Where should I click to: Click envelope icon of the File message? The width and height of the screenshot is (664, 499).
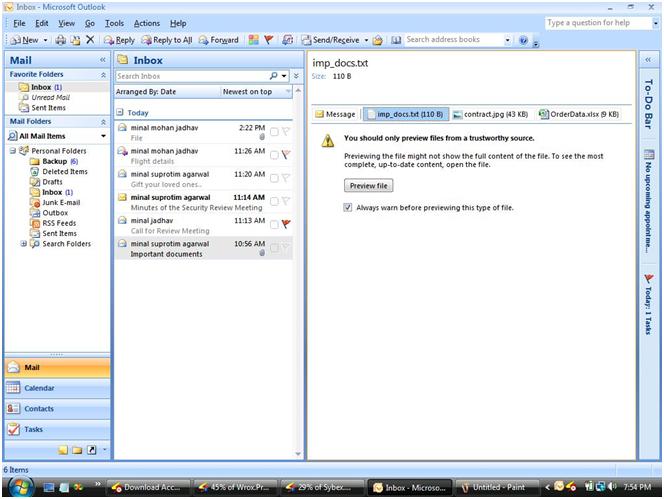click(122, 128)
